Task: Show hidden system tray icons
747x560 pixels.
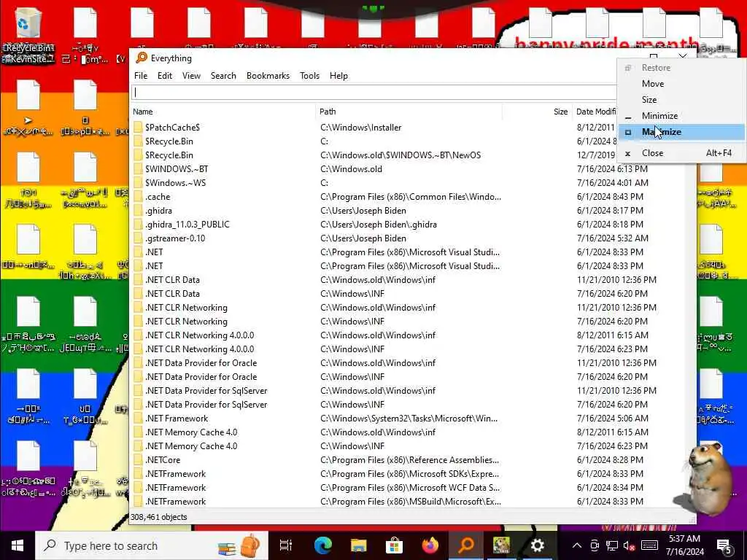Action: point(577,545)
